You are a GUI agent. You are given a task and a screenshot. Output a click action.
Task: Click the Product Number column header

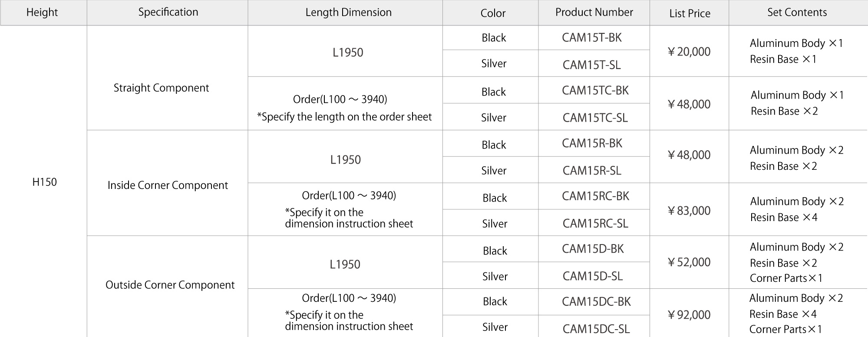click(594, 12)
